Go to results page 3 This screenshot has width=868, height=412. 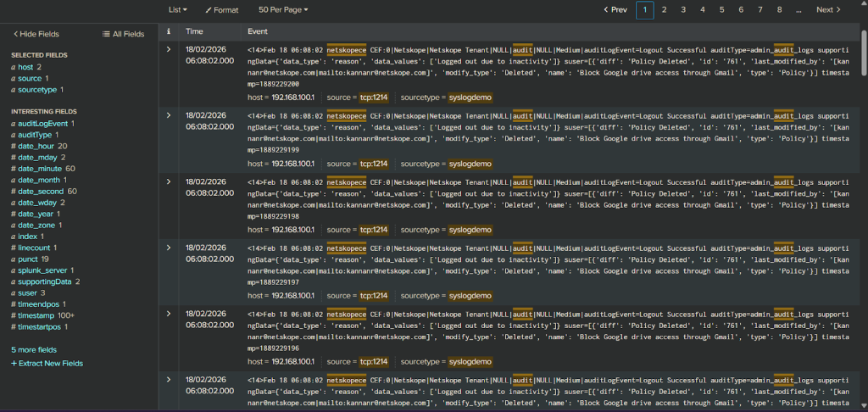[x=684, y=9]
